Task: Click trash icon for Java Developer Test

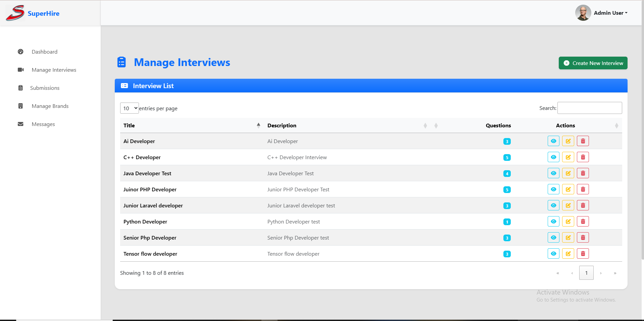Action: pos(583,173)
